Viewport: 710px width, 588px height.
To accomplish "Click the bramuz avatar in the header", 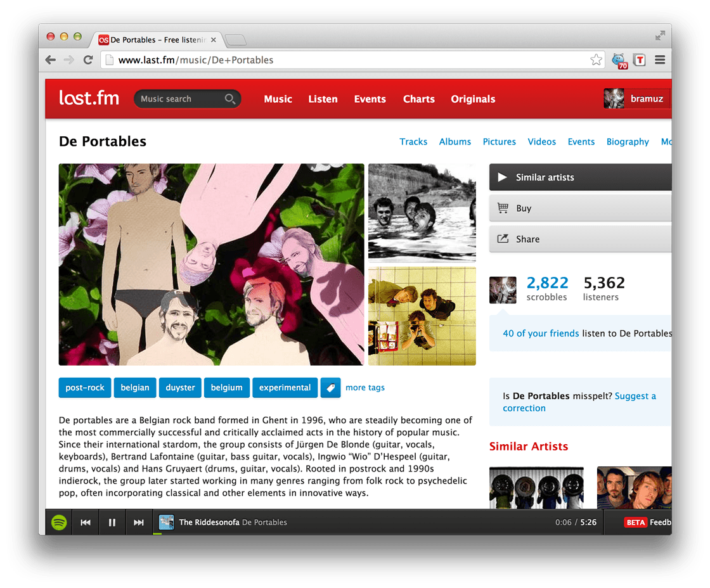I will (x=614, y=99).
